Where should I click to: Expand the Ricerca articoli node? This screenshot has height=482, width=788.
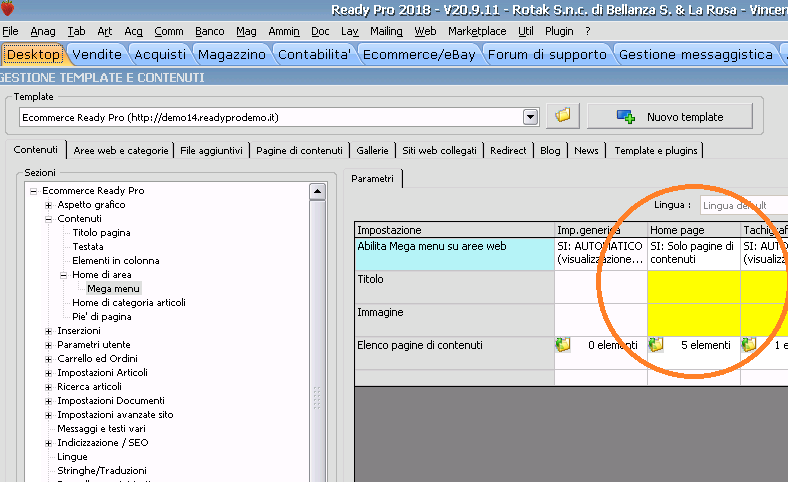tap(48, 387)
